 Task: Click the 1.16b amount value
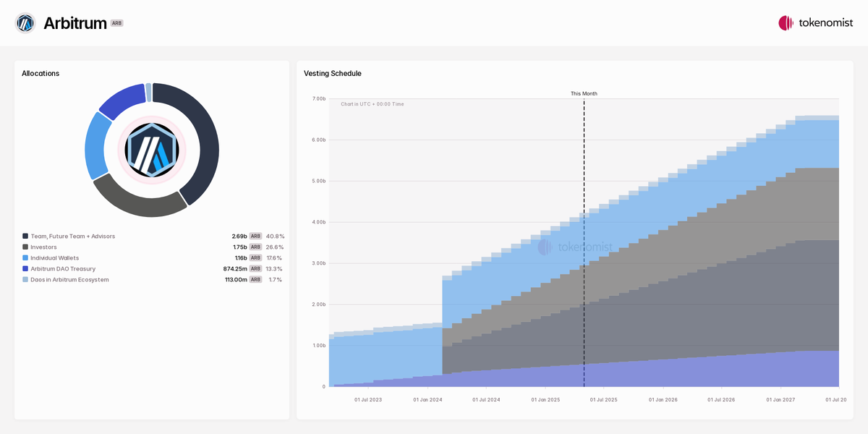pyautogui.click(x=241, y=258)
